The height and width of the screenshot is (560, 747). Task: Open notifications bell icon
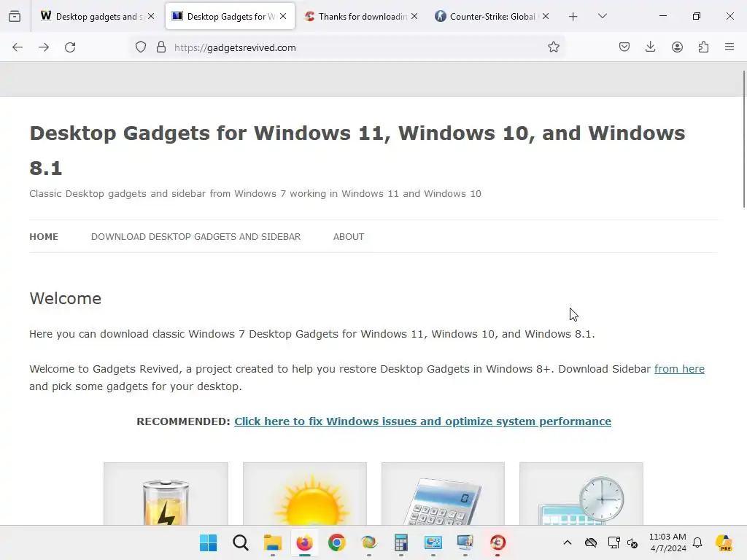697,542
